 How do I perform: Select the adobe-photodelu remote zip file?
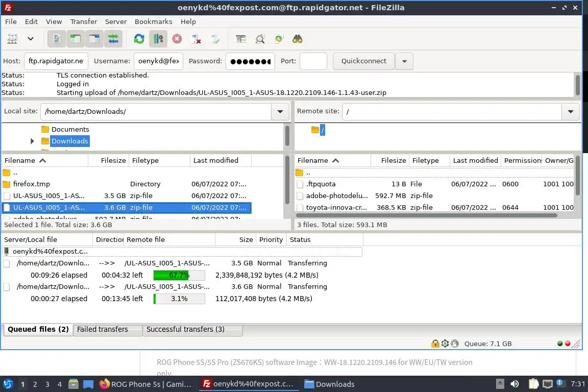(434, 196)
